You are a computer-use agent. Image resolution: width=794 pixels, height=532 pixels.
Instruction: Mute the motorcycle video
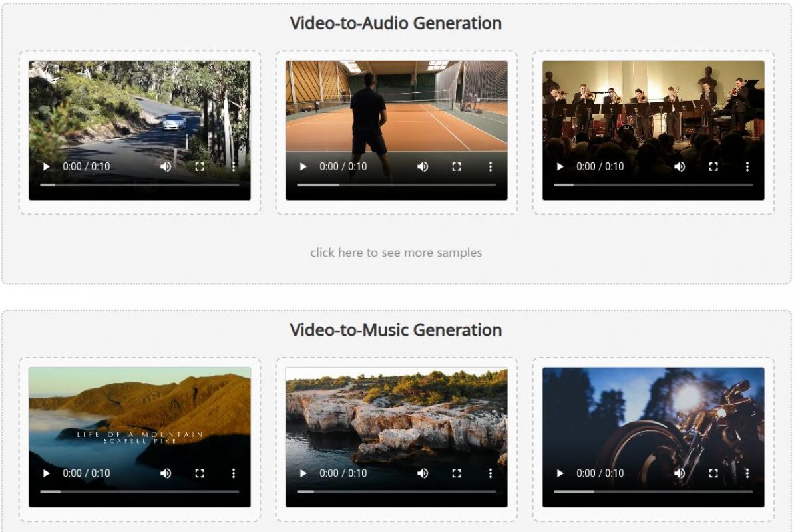[x=680, y=474]
